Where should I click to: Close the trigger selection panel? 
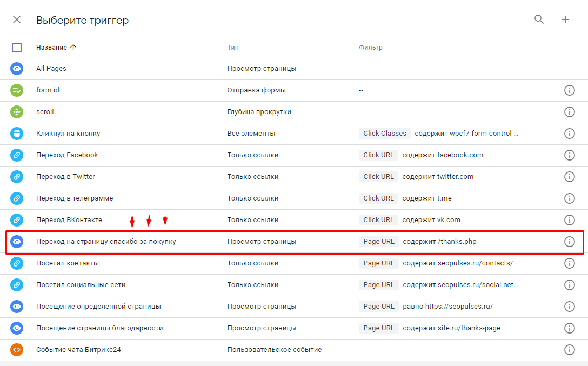17,19
